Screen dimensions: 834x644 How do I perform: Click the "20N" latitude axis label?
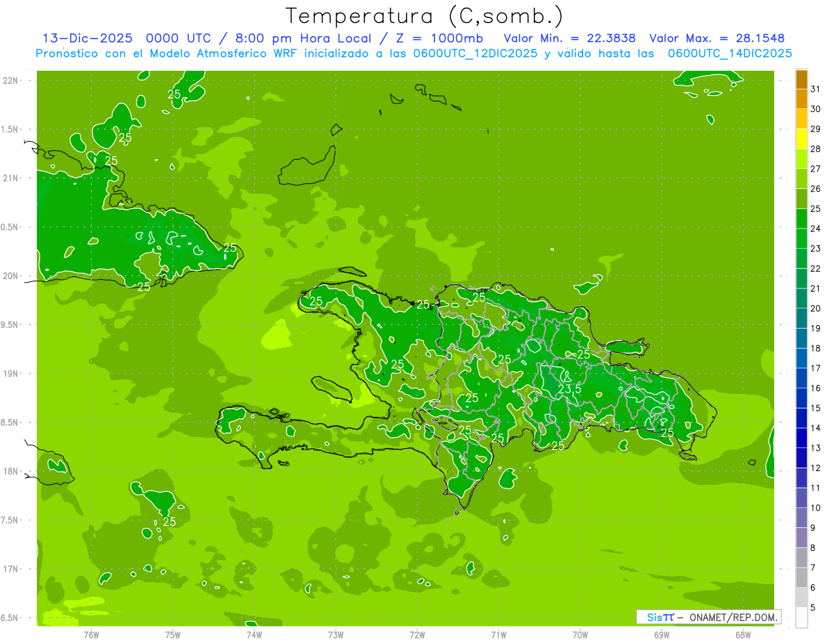(x=10, y=276)
